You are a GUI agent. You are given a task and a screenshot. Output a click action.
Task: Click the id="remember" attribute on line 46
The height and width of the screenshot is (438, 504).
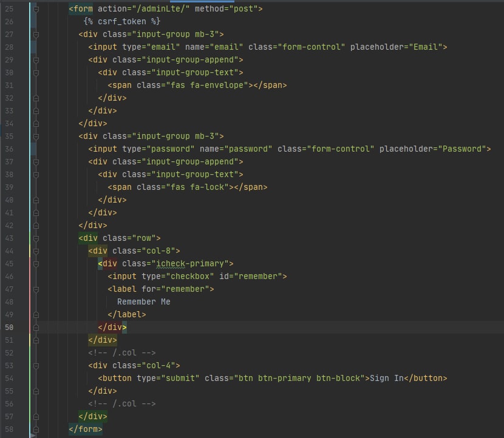(251, 276)
